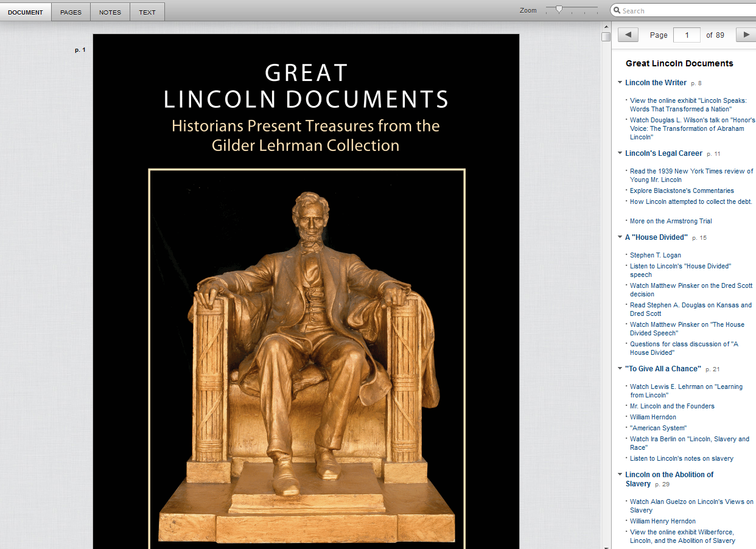This screenshot has height=549, width=756.
Task: Click the Great Lincoln Documents sidebar title
Action: (x=679, y=63)
